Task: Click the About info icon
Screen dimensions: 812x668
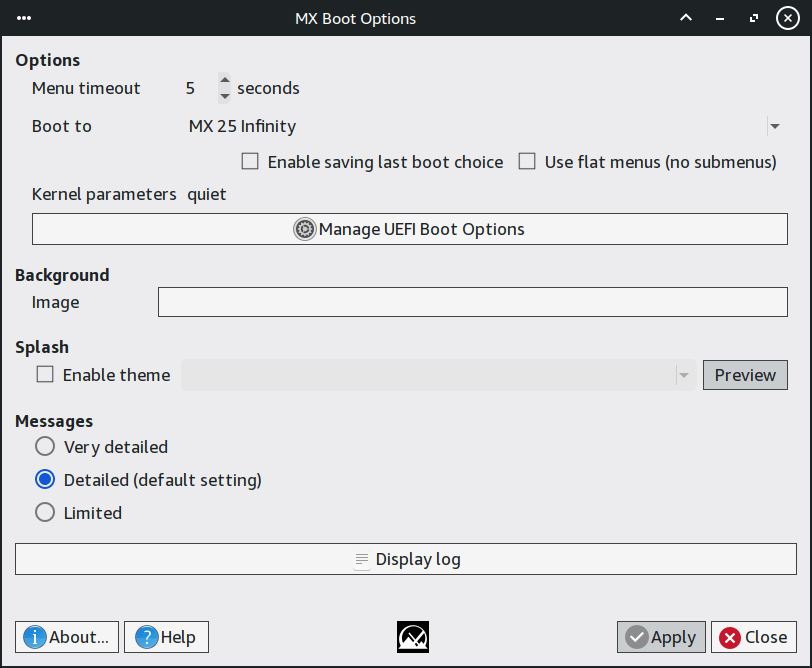Action: pyautogui.click(x=35, y=637)
